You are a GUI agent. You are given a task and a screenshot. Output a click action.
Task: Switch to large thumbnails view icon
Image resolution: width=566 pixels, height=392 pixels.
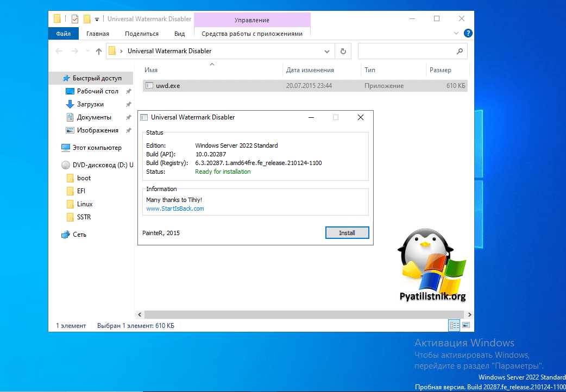466,325
